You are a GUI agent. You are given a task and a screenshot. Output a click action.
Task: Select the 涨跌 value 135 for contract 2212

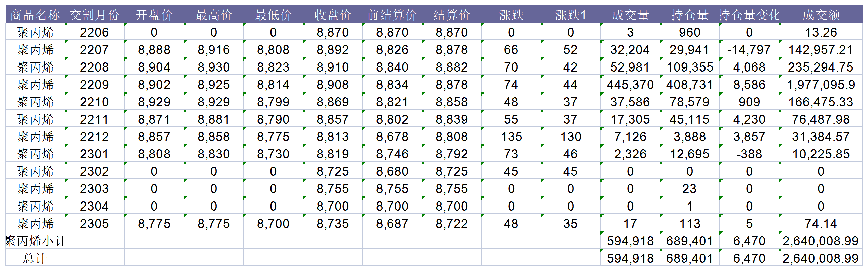pos(511,137)
